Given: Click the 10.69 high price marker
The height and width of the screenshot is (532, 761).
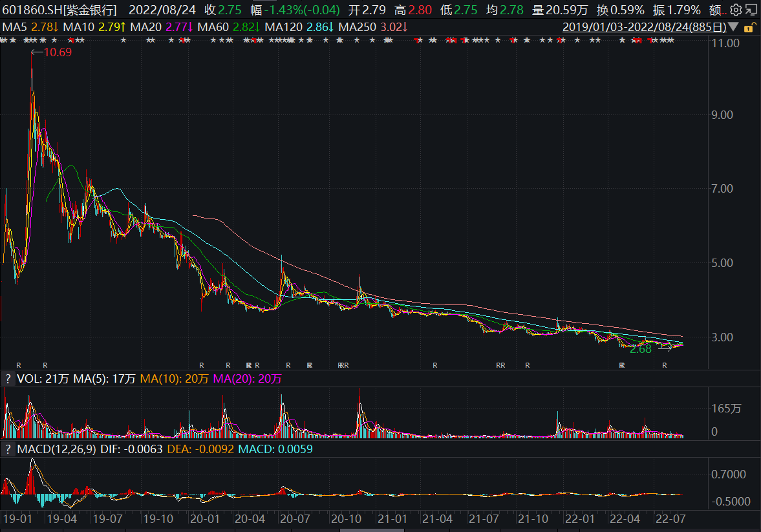Looking at the screenshot, I should (x=57, y=52).
